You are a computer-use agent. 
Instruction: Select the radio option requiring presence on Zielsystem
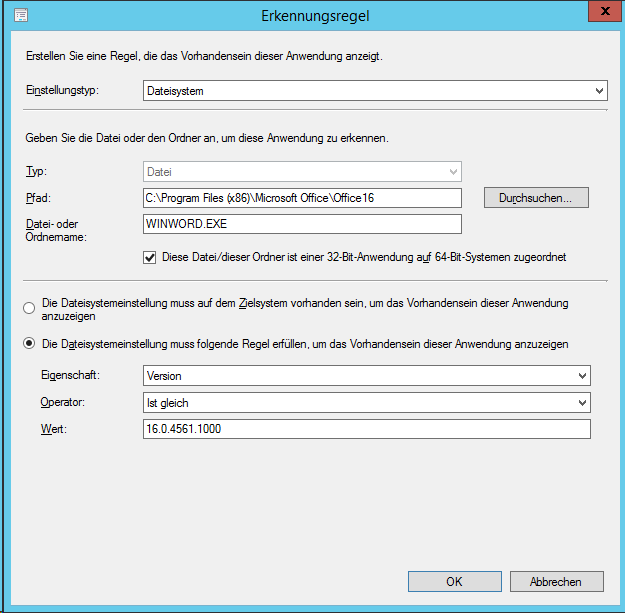[29, 308]
